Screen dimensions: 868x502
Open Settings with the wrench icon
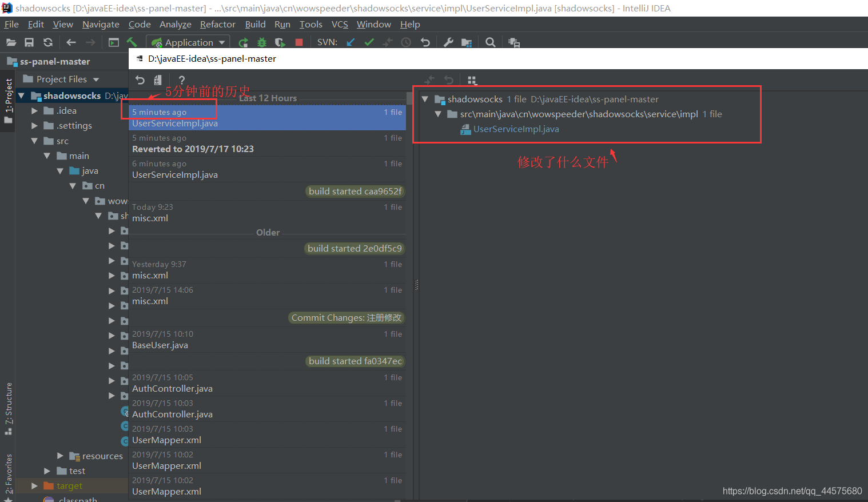click(448, 42)
